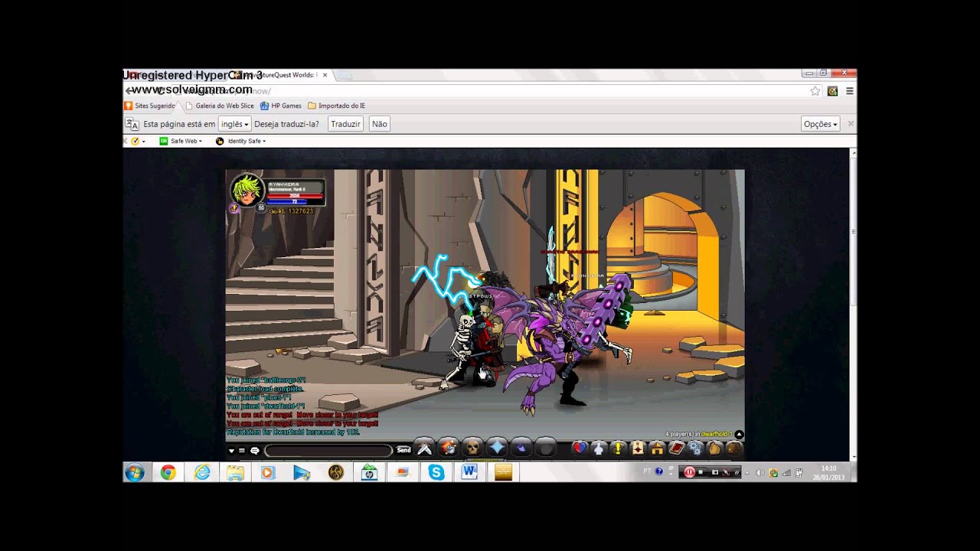Image resolution: width=980 pixels, height=551 pixels.
Task: Open the Windows Start menu
Action: click(135, 472)
